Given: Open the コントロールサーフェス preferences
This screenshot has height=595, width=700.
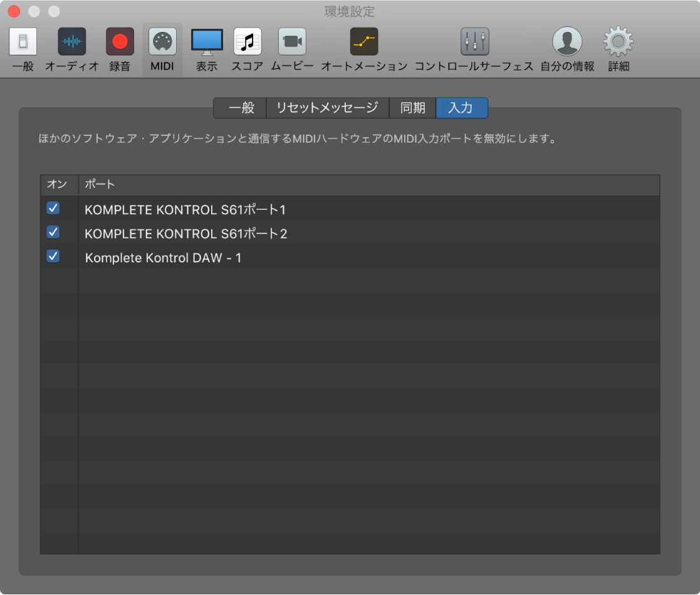Looking at the screenshot, I should [474, 49].
